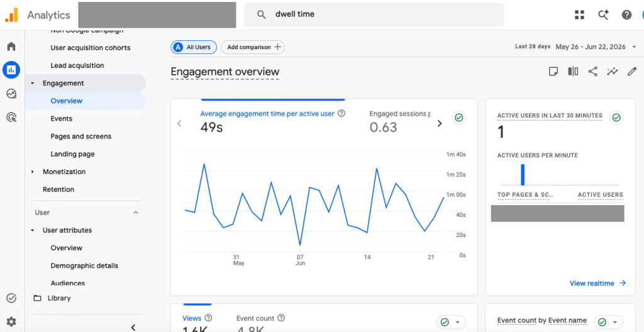Collapse the User attributes section
This screenshot has height=332, width=644.
click(33, 231)
